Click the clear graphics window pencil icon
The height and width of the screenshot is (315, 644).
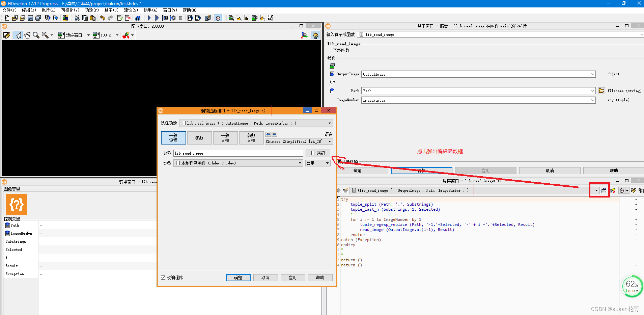click(x=6, y=35)
